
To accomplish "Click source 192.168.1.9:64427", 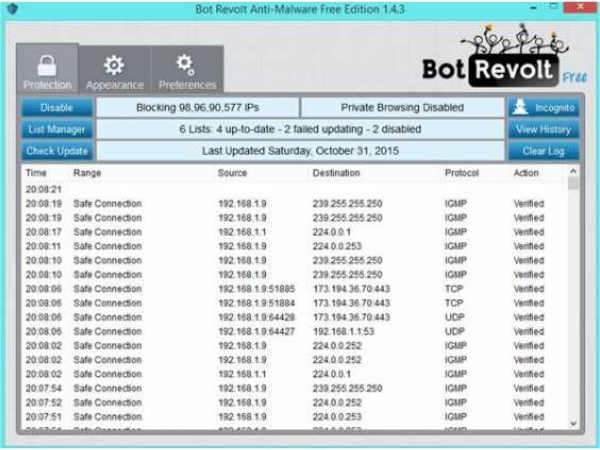I will tap(257, 331).
